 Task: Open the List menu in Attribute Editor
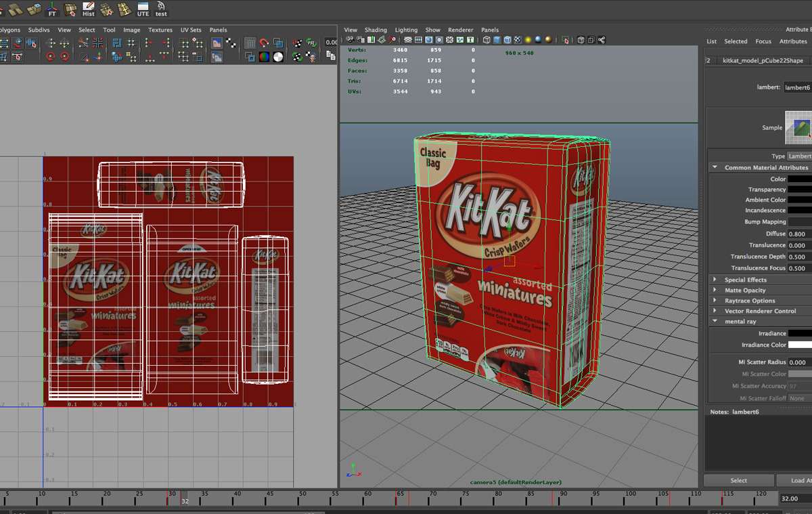[x=711, y=41]
